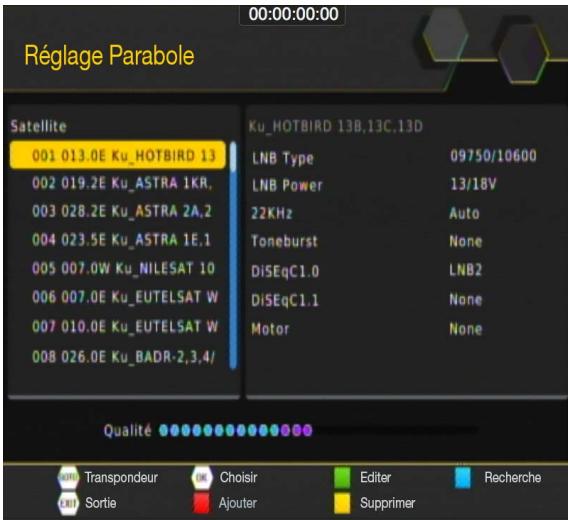
Task: Click the Toneburst setting label
Action: pyautogui.click(x=284, y=241)
